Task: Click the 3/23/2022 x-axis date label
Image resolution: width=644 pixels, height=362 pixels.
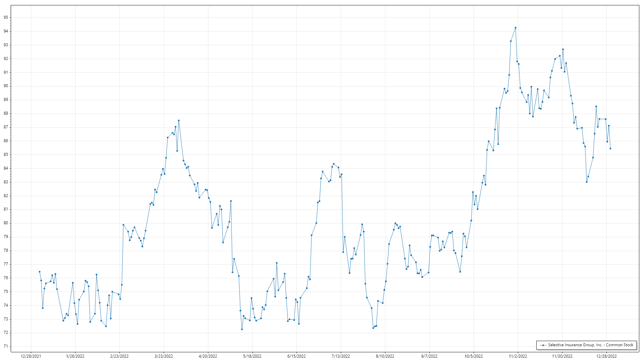Action: 164,356
